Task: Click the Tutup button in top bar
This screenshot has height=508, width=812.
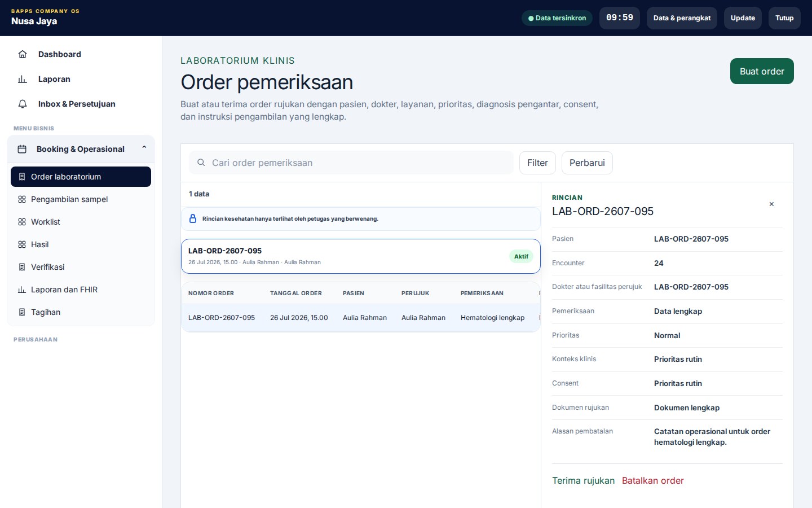Action: [784, 18]
